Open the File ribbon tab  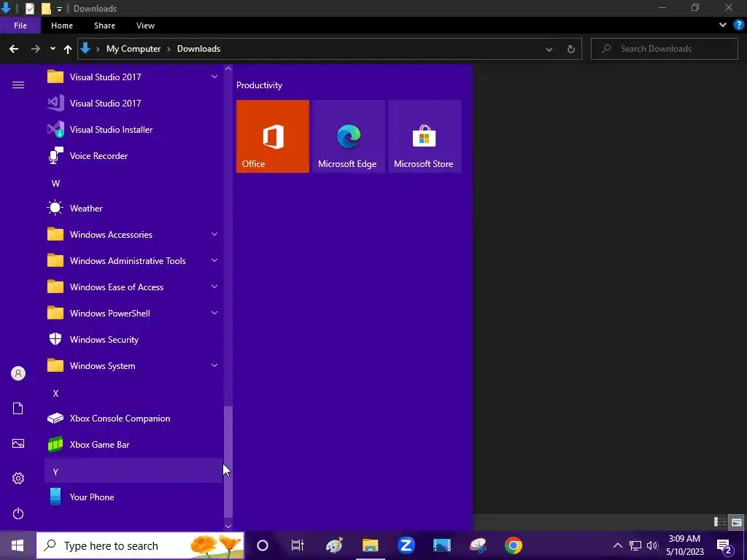point(20,26)
